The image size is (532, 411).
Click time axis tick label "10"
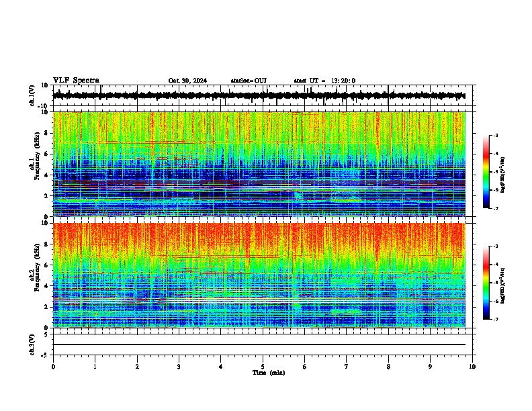pyautogui.click(x=472, y=367)
